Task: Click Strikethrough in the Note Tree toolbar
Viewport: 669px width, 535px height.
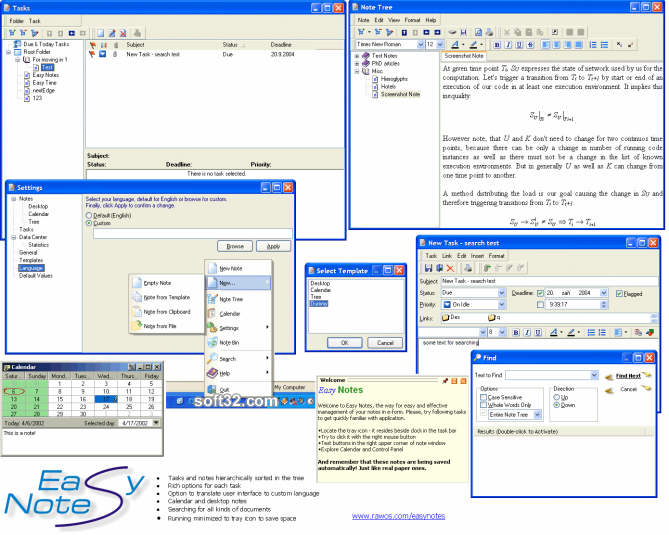Action: (530, 45)
